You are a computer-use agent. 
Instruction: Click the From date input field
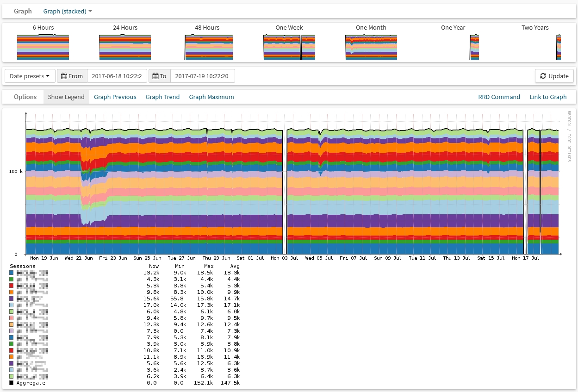[x=117, y=76]
